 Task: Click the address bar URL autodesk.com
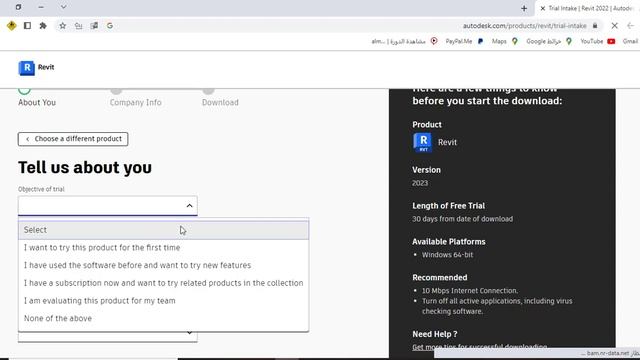[524, 26]
